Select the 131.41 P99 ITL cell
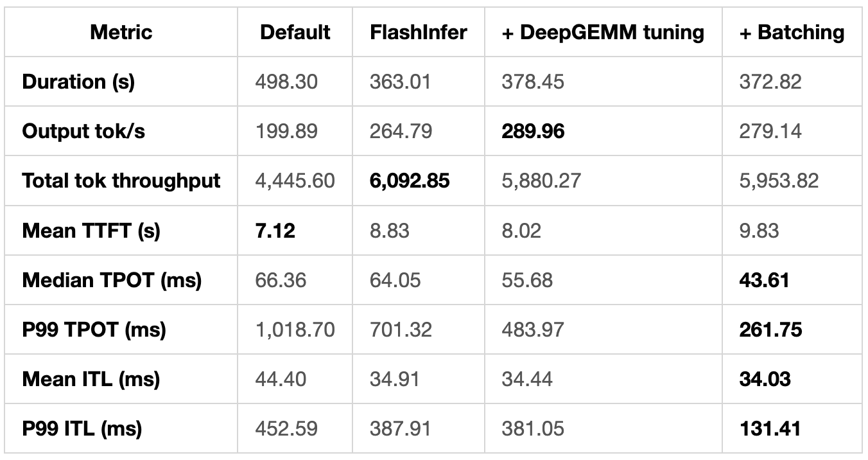The width and height of the screenshot is (868, 460). click(x=770, y=429)
